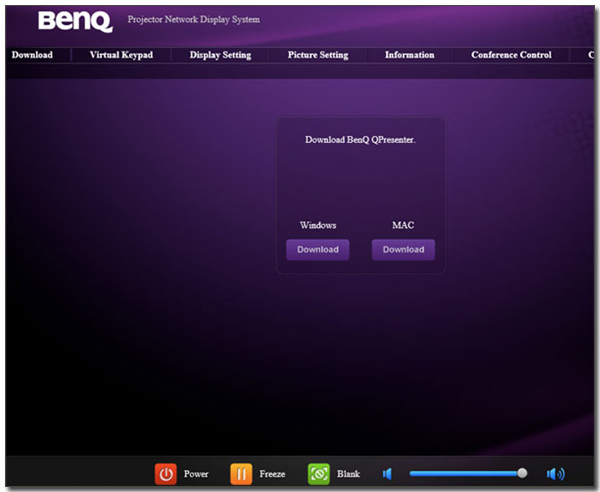Go to Conference Control tab

511,55
